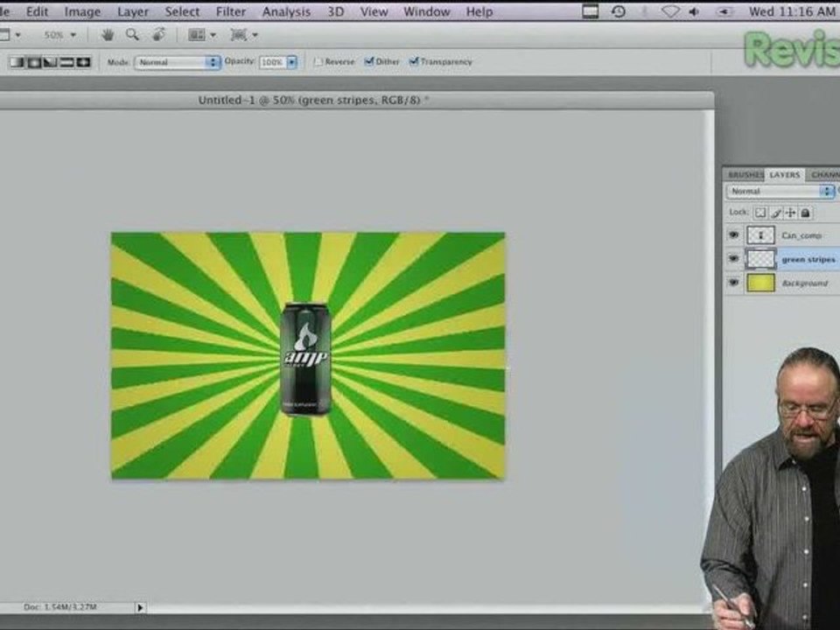Hide the Can_comp layer
The image size is (840, 630).
pyautogui.click(x=734, y=235)
